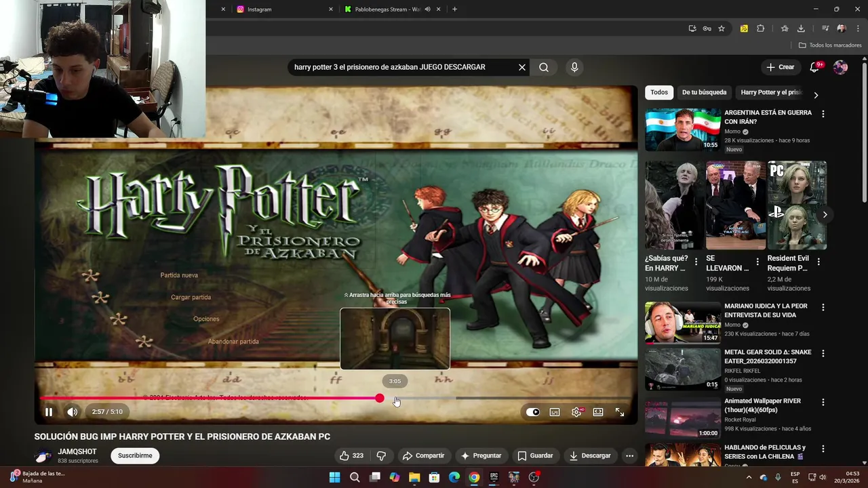This screenshot has width=868, height=488.
Task: Click the install app icon in the address bar
Action: click(692, 28)
